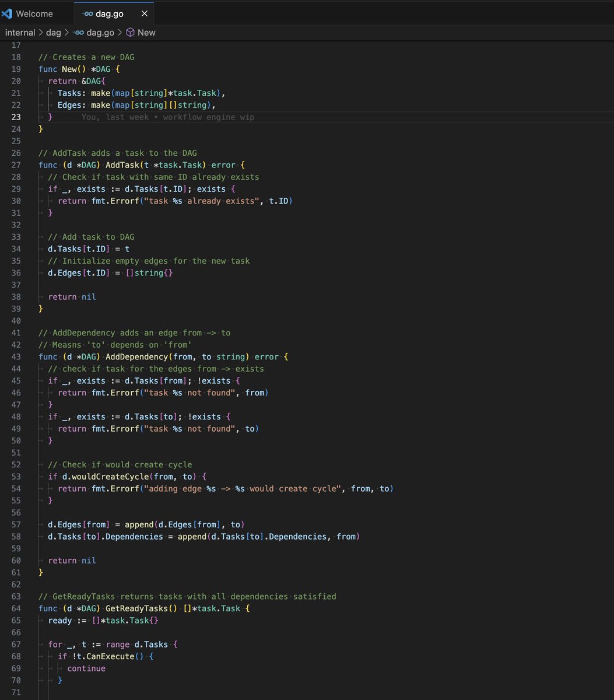Click comment '// Check if would create cycle'
The image size is (614, 700).
coord(120,464)
